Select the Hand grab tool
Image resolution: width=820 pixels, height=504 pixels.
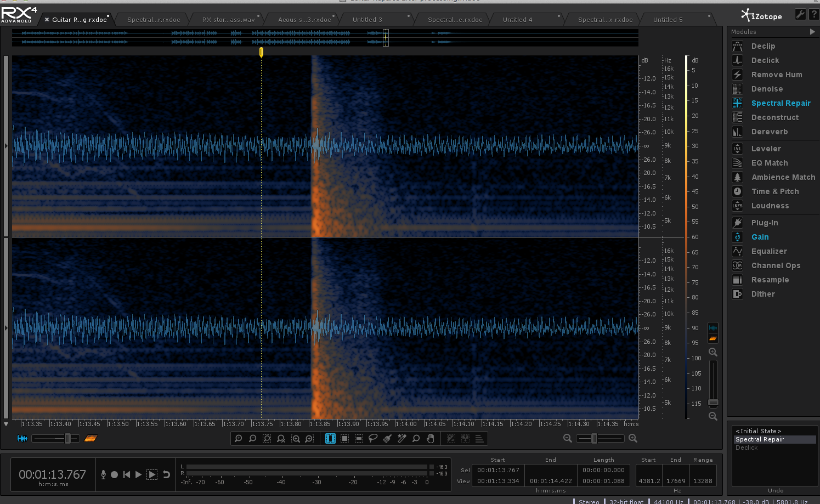431,438
